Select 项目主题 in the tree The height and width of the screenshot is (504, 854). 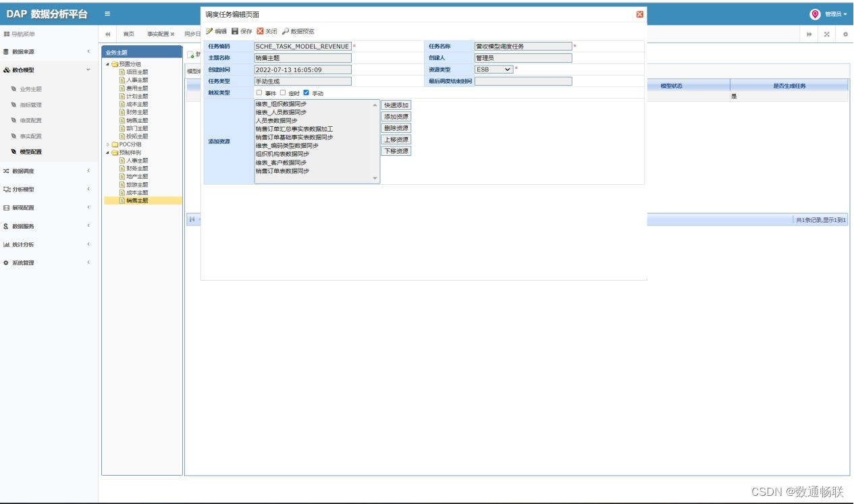(x=137, y=72)
